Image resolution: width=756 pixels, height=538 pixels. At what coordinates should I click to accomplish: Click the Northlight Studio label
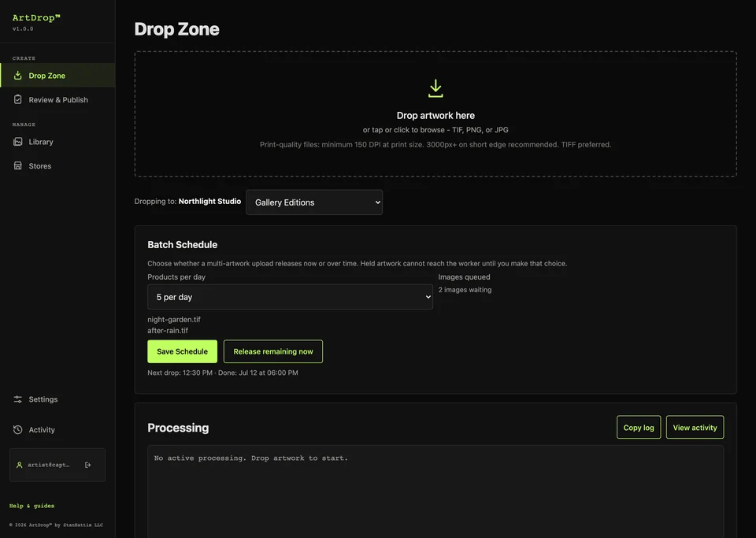tap(209, 202)
